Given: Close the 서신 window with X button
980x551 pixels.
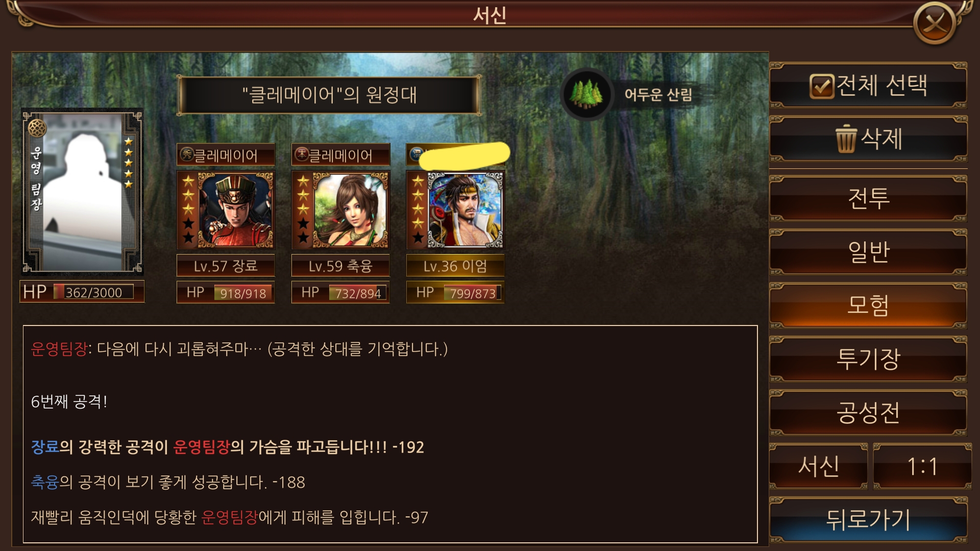Looking at the screenshot, I should [934, 23].
